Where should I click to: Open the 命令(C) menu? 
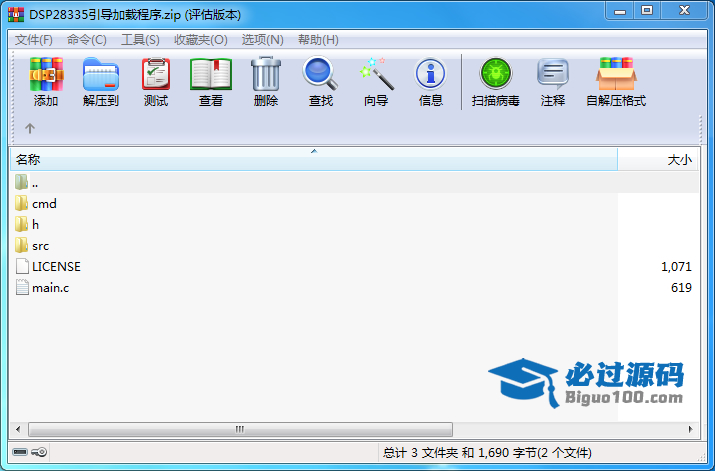(87, 40)
